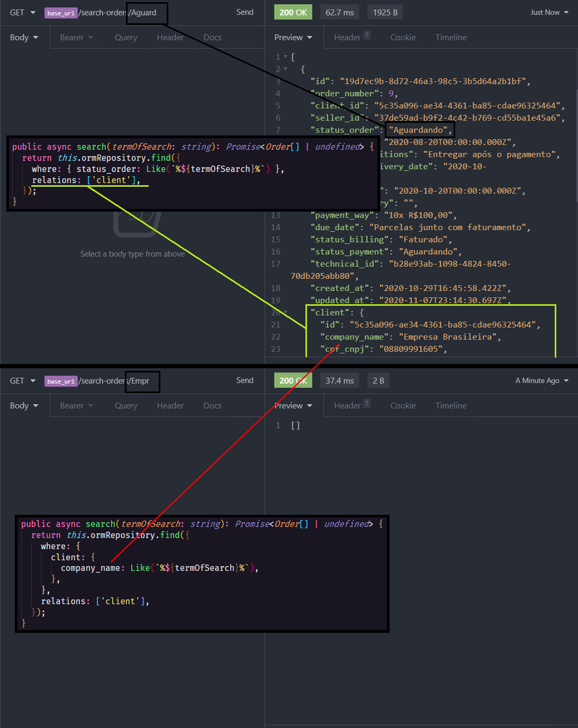Image resolution: width=578 pixels, height=728 pixels.
Task: Open Cookie tab of the 2 B response
Action: pos(403,406)
